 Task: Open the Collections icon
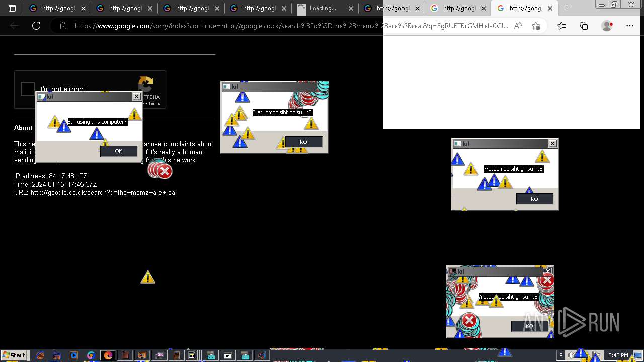click(584, 26)
